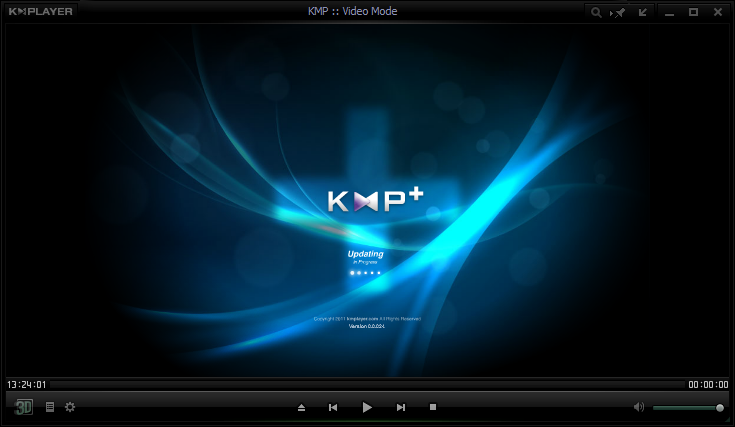
Task: Click the 13:24:01 clock time display
Action: (26, 384)
